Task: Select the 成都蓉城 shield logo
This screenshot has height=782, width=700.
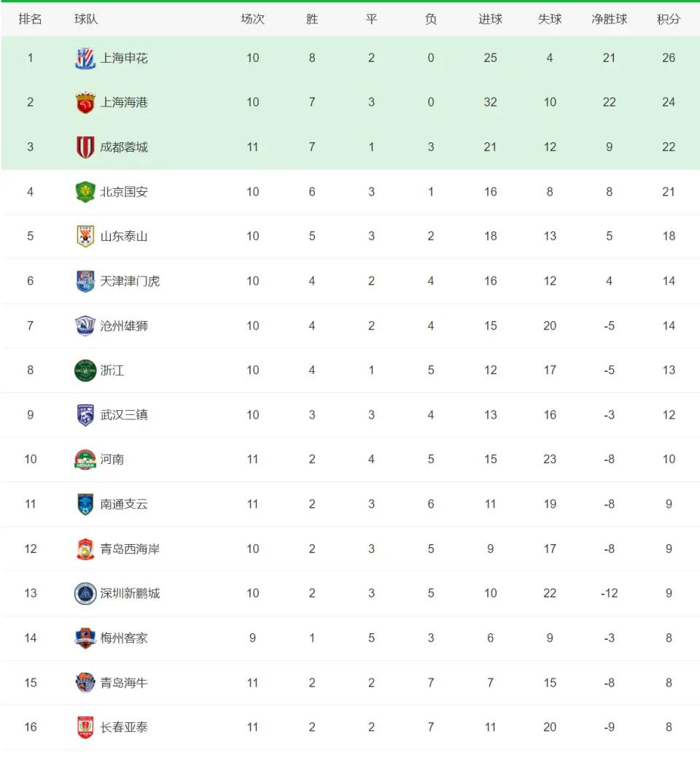Action: coord(85,147)
